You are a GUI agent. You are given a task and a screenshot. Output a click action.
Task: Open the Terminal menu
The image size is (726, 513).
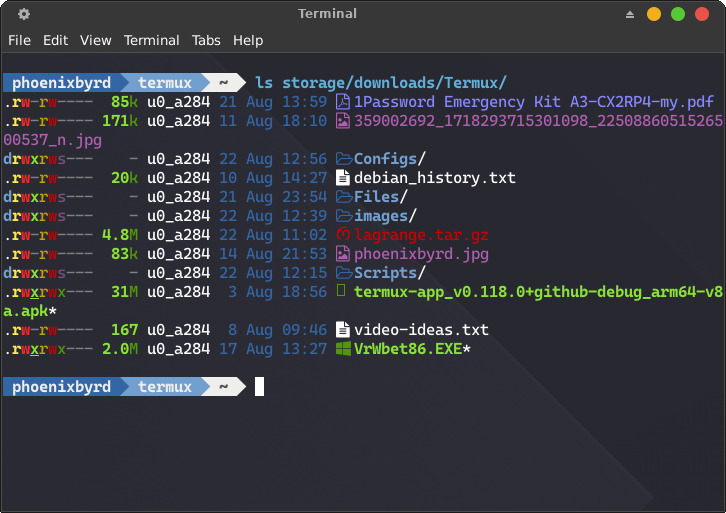(151, 40)
